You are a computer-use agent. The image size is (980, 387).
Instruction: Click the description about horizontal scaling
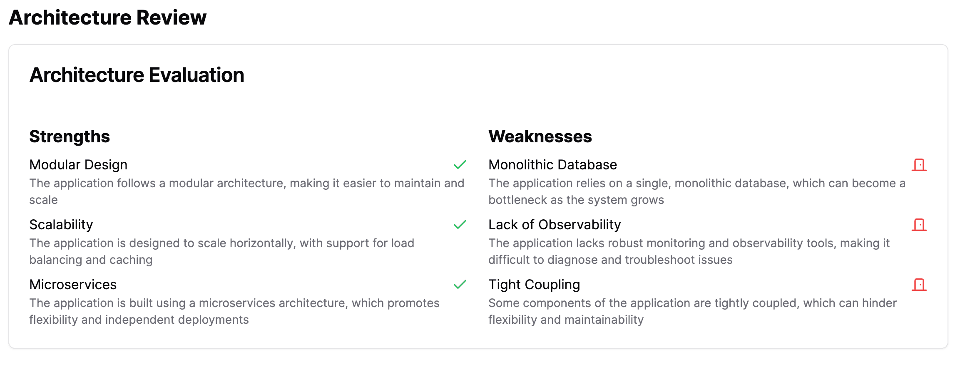pyautogui.click(x=222, y=251)
